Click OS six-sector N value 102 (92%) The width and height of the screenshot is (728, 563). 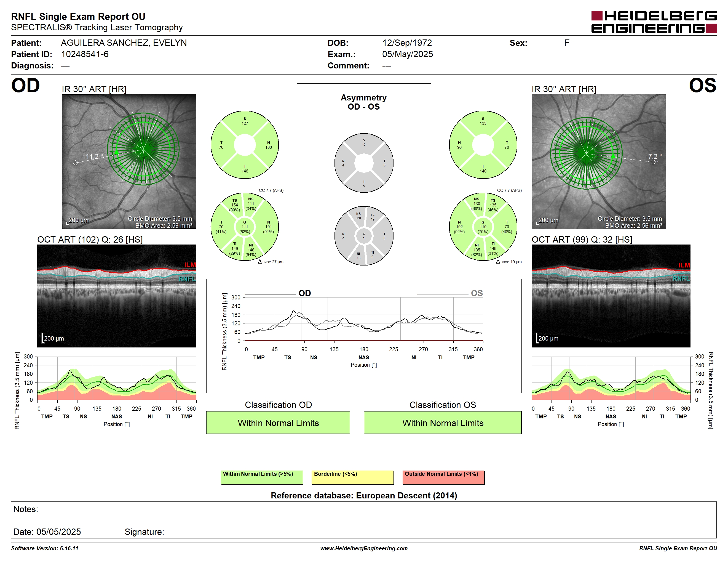coord(459,229)
